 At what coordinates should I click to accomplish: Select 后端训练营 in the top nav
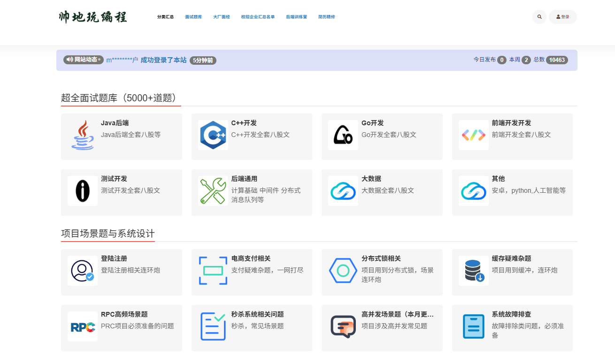click(x=296, y=17)
